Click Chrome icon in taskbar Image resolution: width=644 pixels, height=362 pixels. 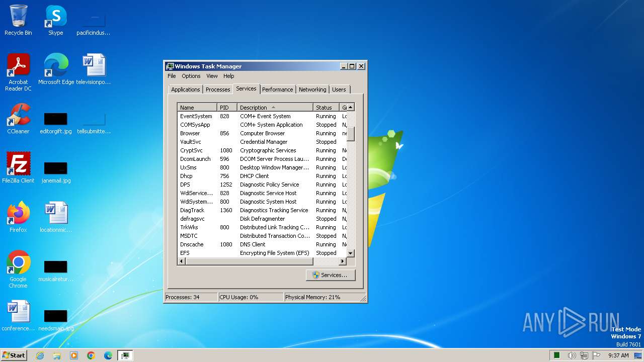coord(91,355)
